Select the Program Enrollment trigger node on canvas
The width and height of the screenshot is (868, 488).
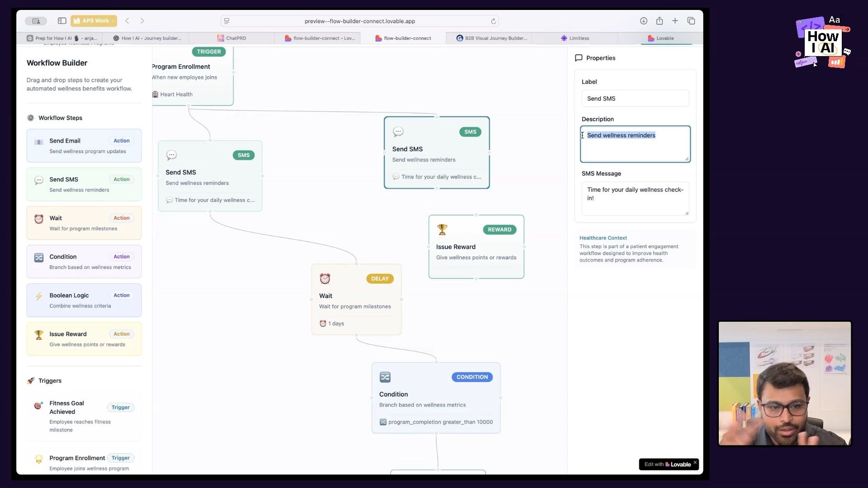pyautogui.click(x=193, y=76)
